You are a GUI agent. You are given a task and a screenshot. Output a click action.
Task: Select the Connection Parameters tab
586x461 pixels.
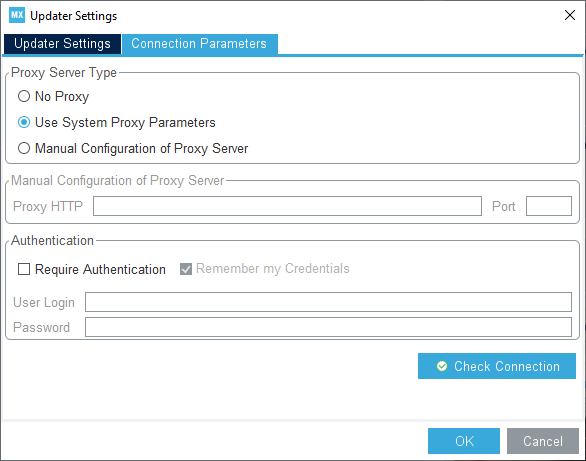click(200, 44)
